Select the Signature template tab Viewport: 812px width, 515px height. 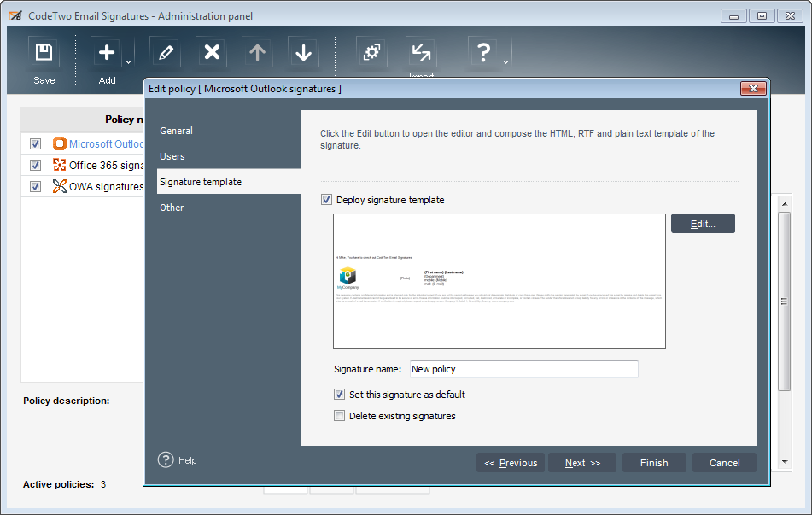(228, 182)
